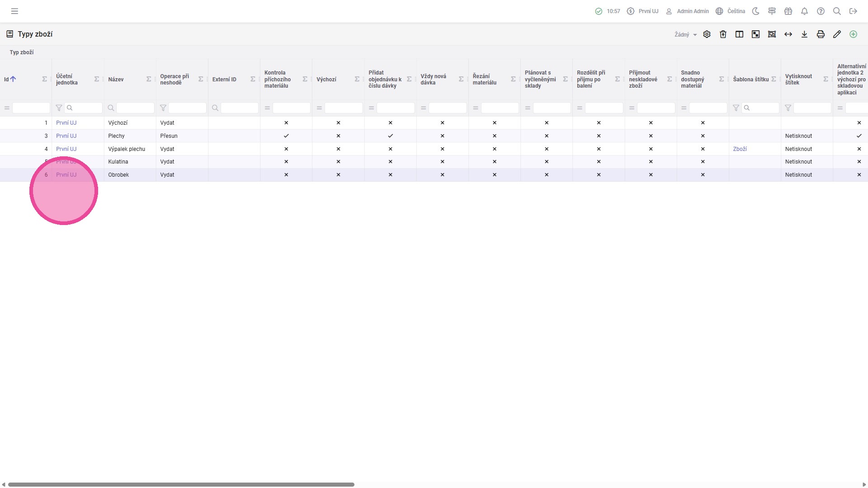Open the column chooser split-panel icon

pyautogui.click(x=739, y=34)
